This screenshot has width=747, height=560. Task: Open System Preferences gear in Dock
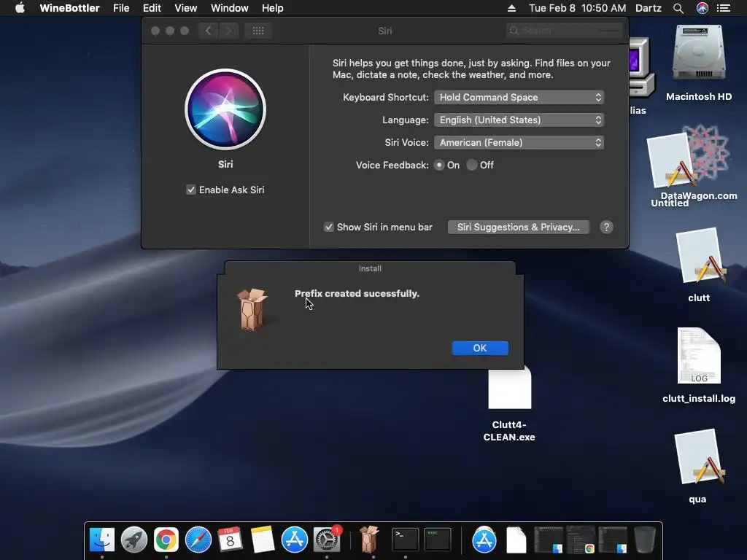pyautogui.click(x=326, y=540)
